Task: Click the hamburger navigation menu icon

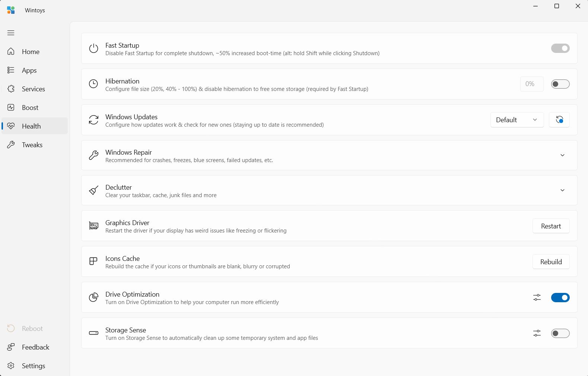Action: pos(11,33)
